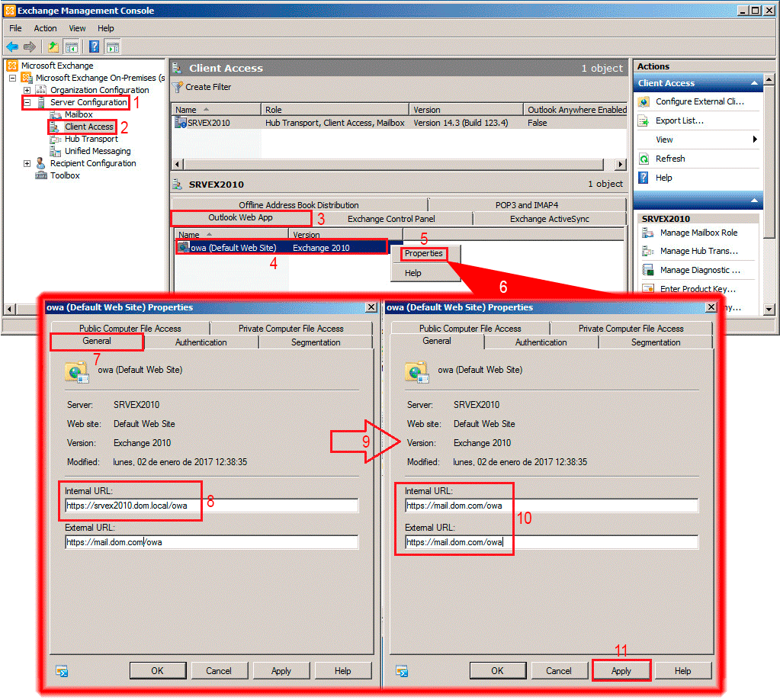Open the View submenu arrow
This screenshot has width=780, height=700.
pos(753,139)
